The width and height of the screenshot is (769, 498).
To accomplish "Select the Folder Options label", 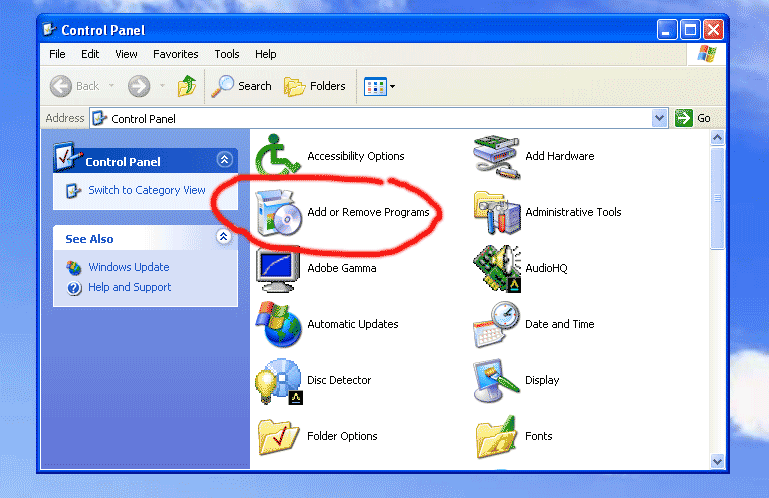I will pyautogui.click(x=342, y=436).
